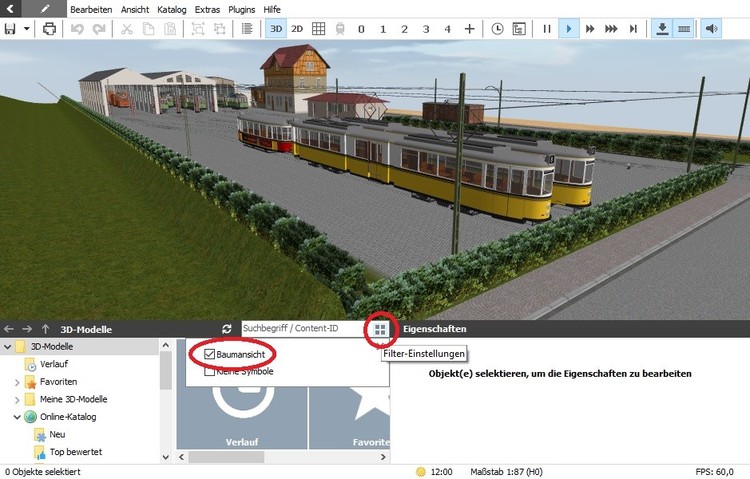Refresh the catalog view

(x=227, y=329)
